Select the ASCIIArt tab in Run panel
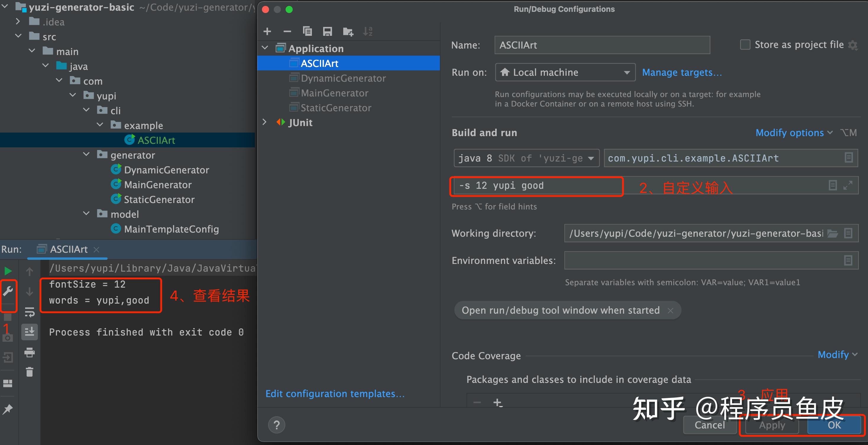868x445 pixels. click(68, 249)
